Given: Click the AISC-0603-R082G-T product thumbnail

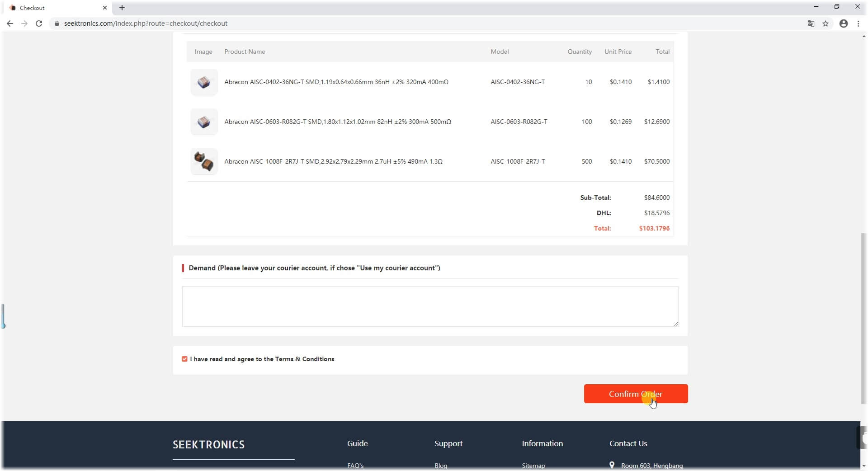Looking at the screenshot, I should [x=204, y=122].
